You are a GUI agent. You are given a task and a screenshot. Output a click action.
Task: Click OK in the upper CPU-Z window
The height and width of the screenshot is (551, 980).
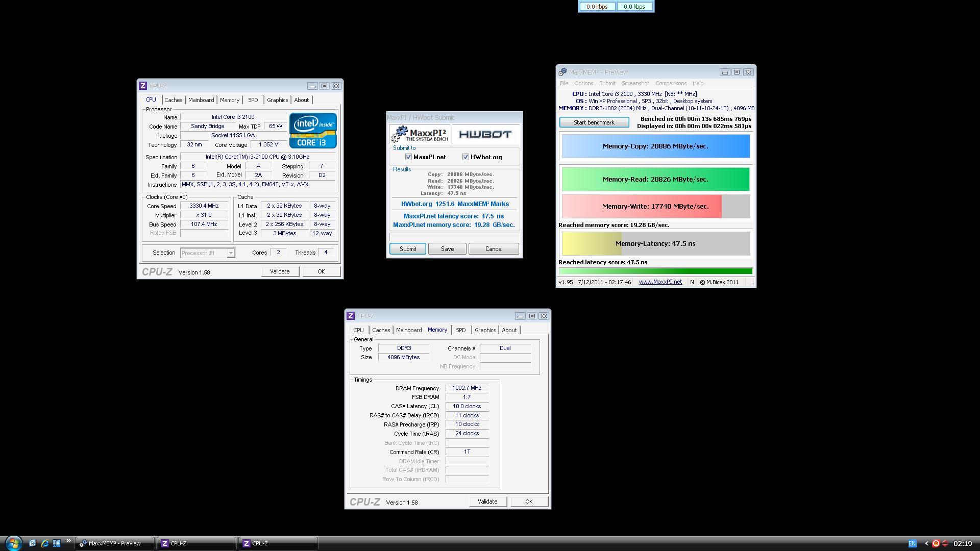tap(321, 271)
